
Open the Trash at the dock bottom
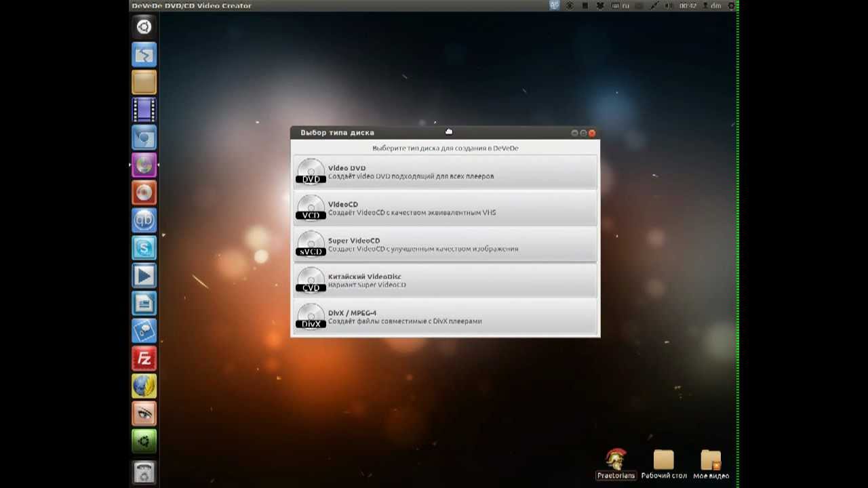[144, 472]
